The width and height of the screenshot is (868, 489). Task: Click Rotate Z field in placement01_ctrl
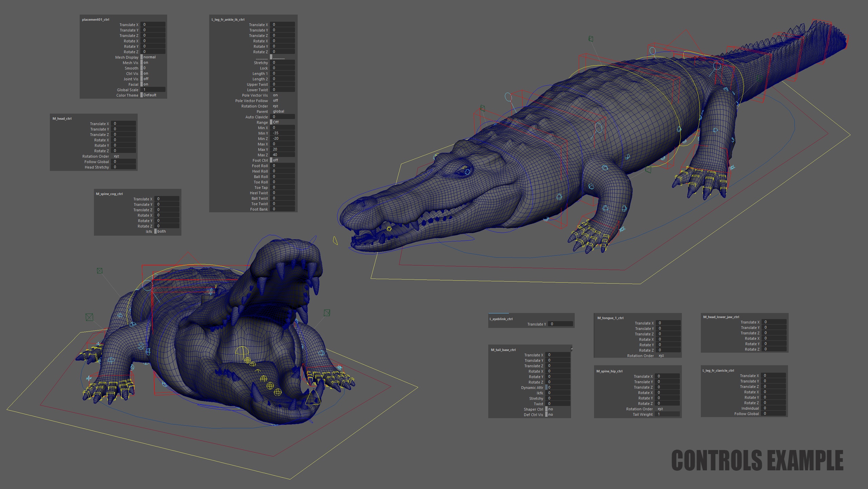coord(153,52)
